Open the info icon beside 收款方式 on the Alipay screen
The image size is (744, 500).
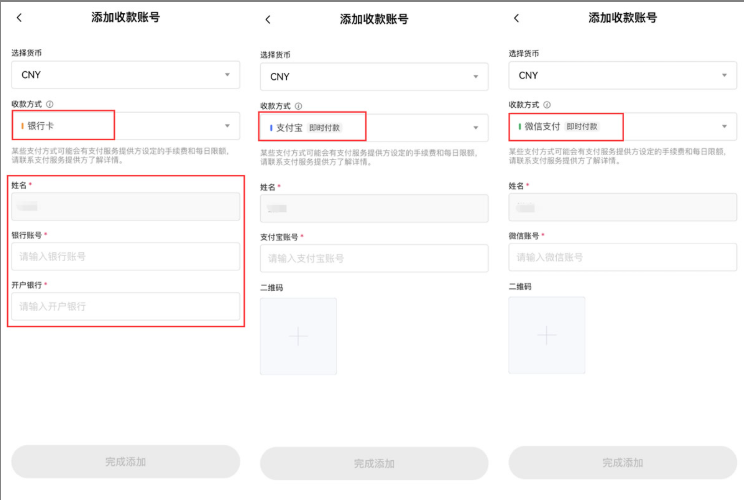pyautogui.click(x=298, y=106)
